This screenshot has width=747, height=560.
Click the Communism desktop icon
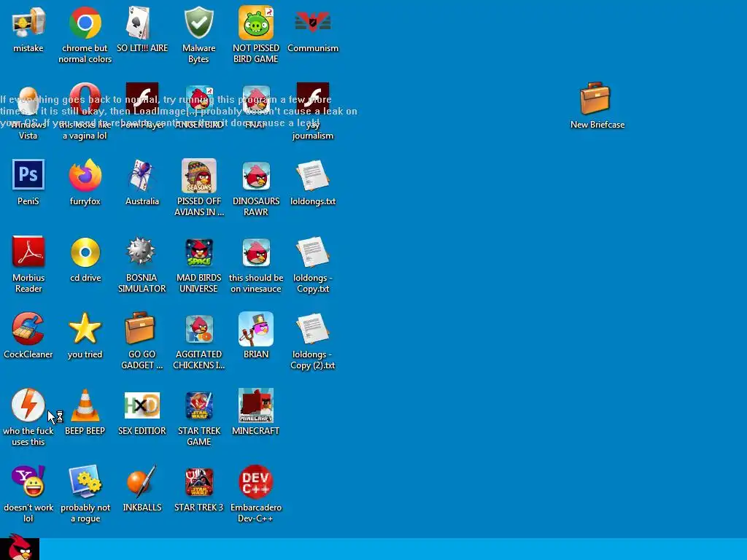[312, 23]
